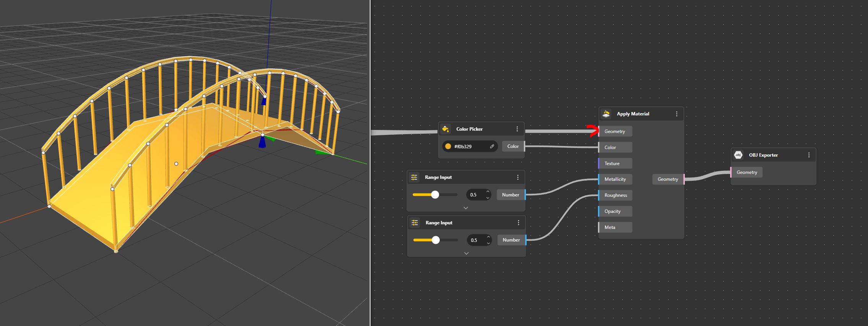Click Number output of Range Input feeding Metallicity
The height and width of the screenshot is (326, 868).
point(511,195)
